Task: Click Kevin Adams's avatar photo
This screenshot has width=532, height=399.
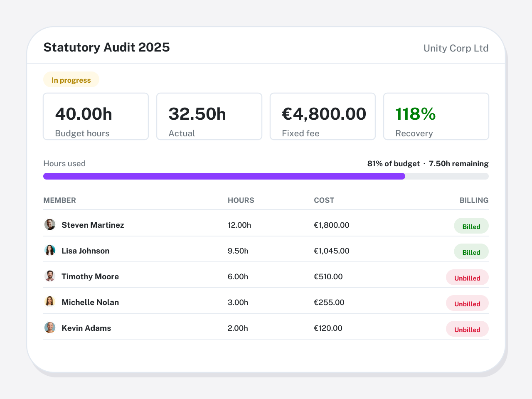Action: pos(50,328)
